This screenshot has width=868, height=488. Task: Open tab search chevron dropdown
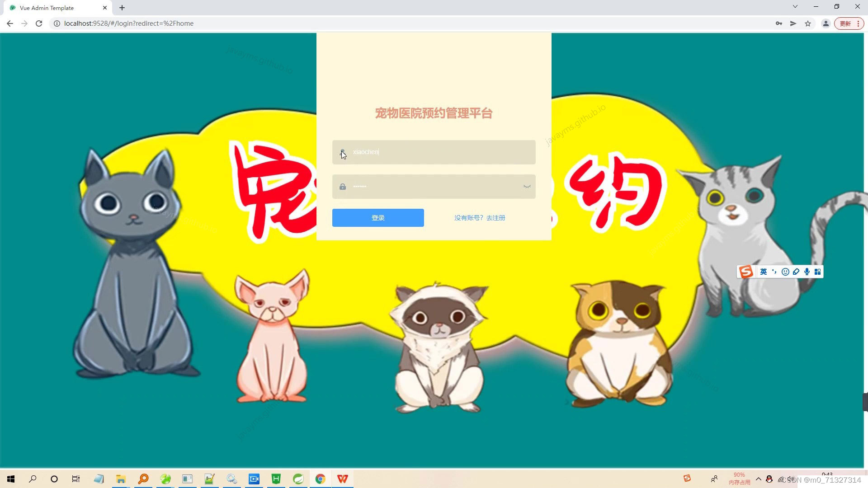795,6
